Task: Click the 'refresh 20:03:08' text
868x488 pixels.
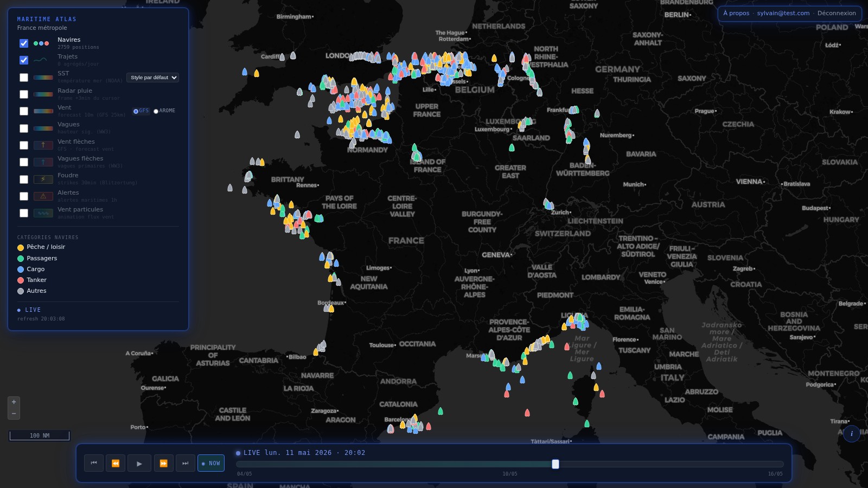Action: pyautogui.click(x=41, y=319)
